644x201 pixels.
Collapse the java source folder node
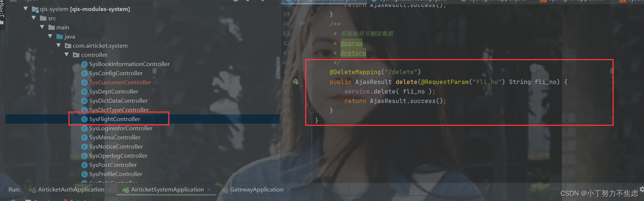50,36
